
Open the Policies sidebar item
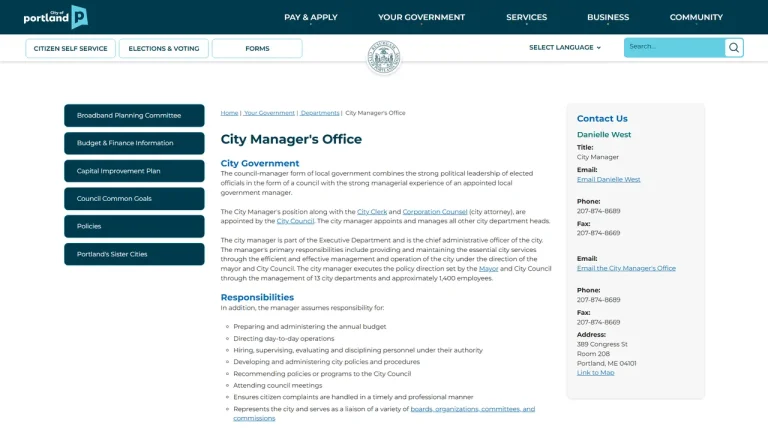(x=134, y=226)
